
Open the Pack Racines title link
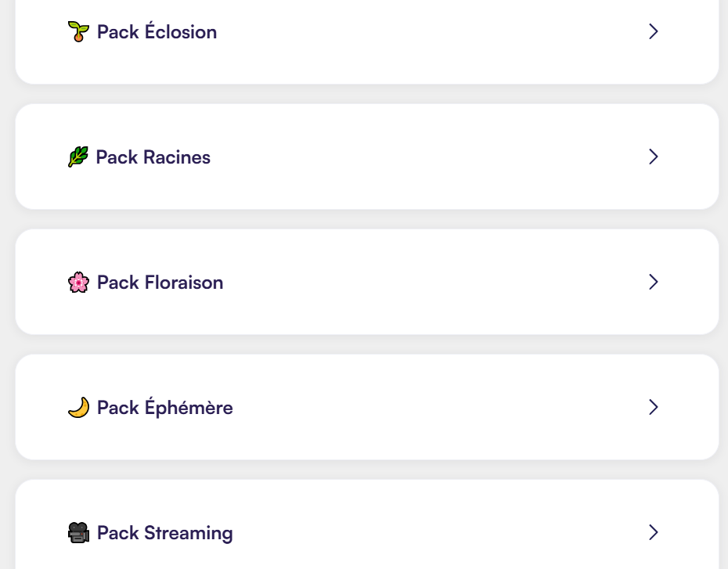point(153,157)
